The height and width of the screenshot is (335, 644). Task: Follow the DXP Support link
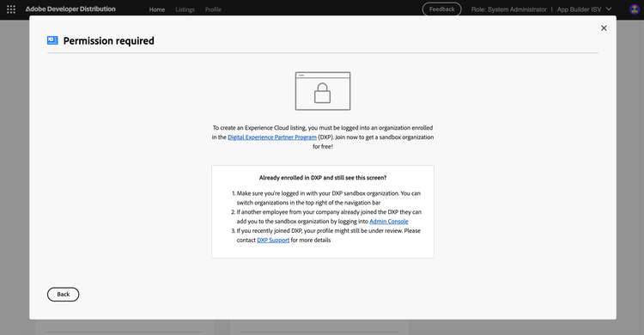[x=273, y=240]
